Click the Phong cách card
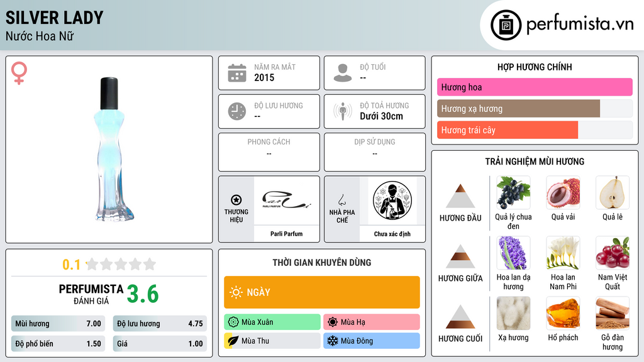This screenshot has height=362, width=644. click(269, 152)
